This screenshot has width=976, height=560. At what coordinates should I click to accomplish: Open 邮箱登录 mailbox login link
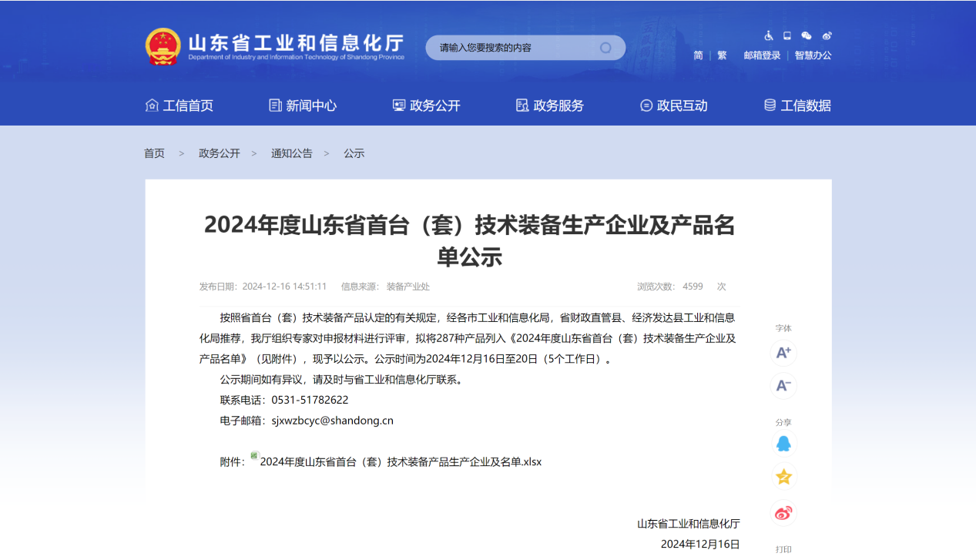pos(762,55)
